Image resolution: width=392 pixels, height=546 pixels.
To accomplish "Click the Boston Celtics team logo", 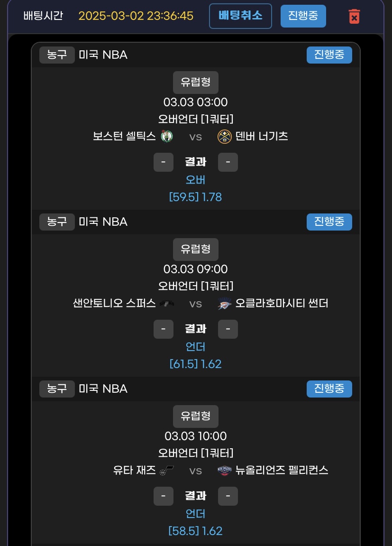I will (166, 137).
